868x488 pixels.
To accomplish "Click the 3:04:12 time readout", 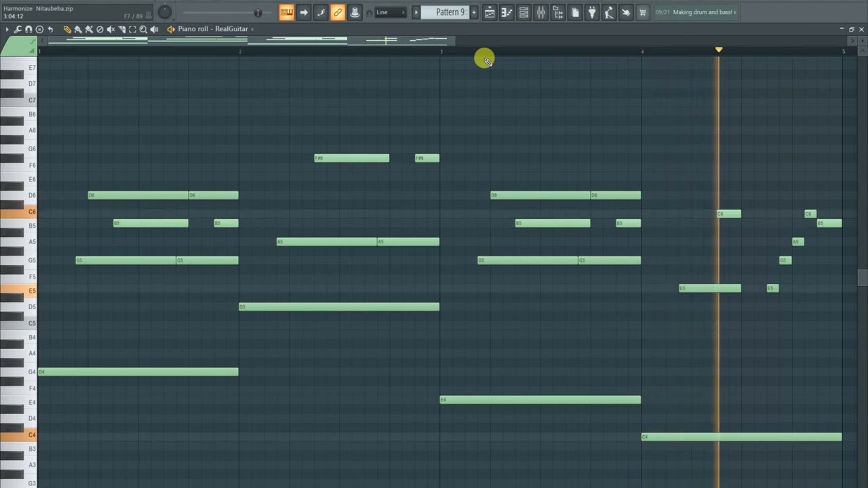I will [x=14, y=16].
